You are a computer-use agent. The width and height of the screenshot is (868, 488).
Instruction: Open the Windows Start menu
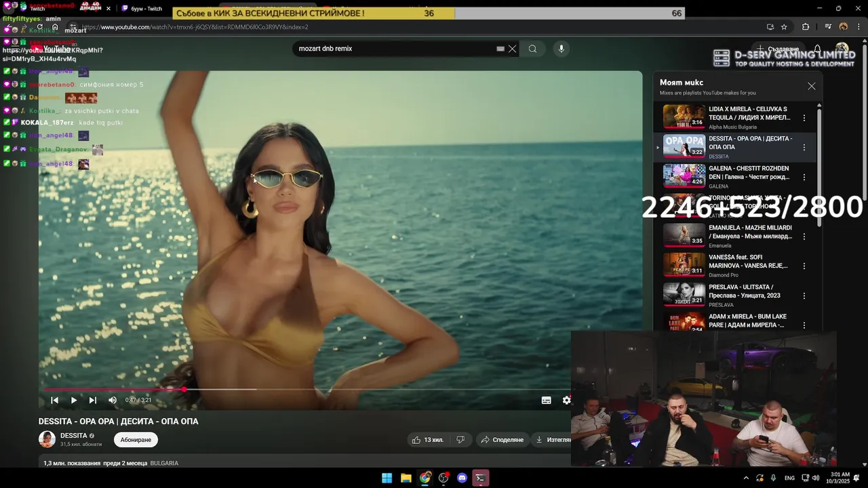tap(387, 478)
